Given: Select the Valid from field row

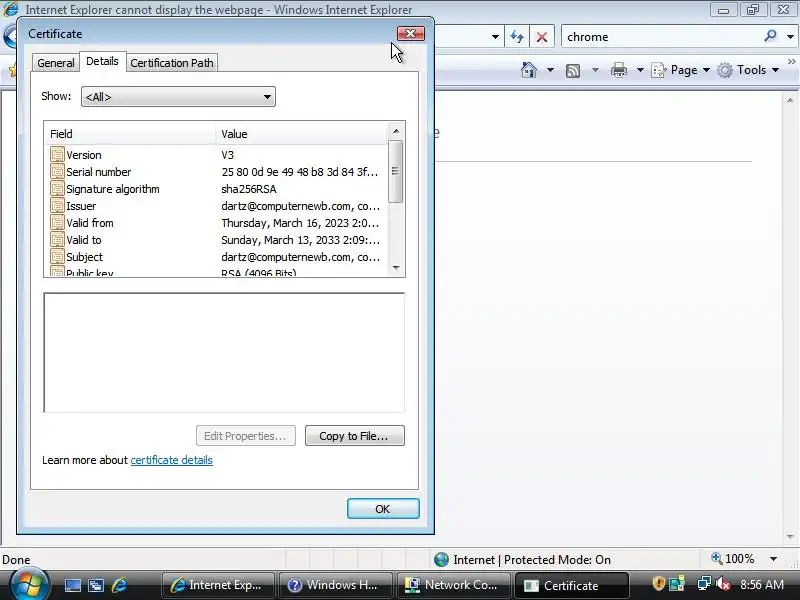Looking at the screenshot, I should [215, 223].
